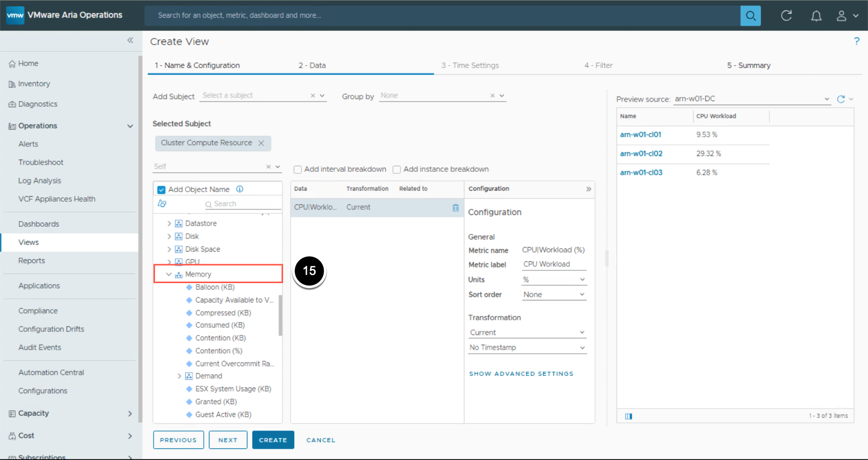This screenshot has width=868, height=460.
Task: Open Dashboards in the sidebar
Action: (x=39, y=224)
